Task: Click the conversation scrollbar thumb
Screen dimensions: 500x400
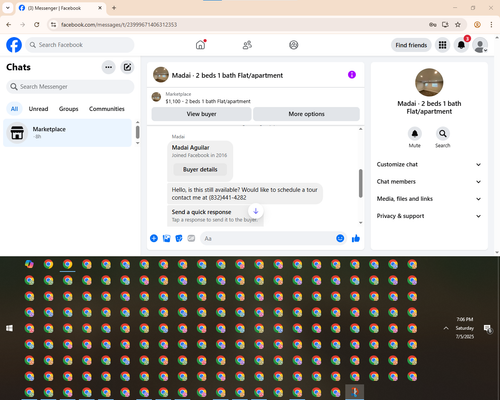Action: (x=360, y=183)
